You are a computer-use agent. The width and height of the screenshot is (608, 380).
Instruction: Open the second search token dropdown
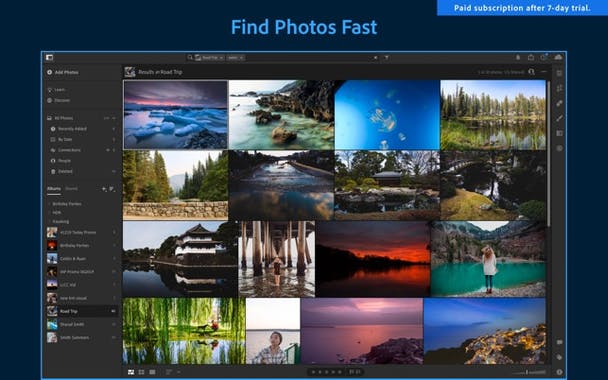[241, 58]
